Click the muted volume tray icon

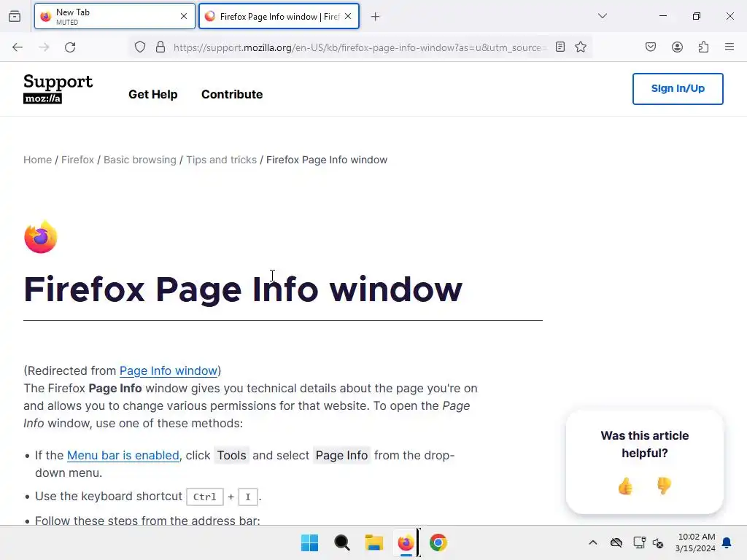click(x=658, y=542)
